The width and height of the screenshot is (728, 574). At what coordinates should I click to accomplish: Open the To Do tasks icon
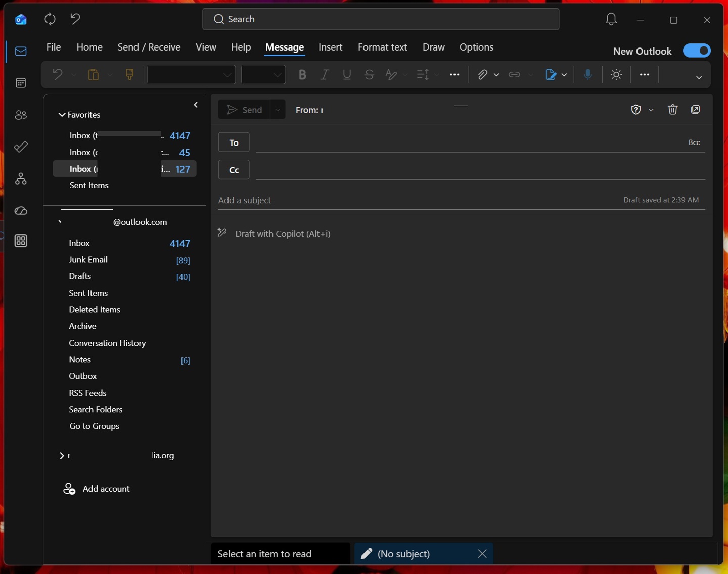pyautogui.click(x=21, y=147)
